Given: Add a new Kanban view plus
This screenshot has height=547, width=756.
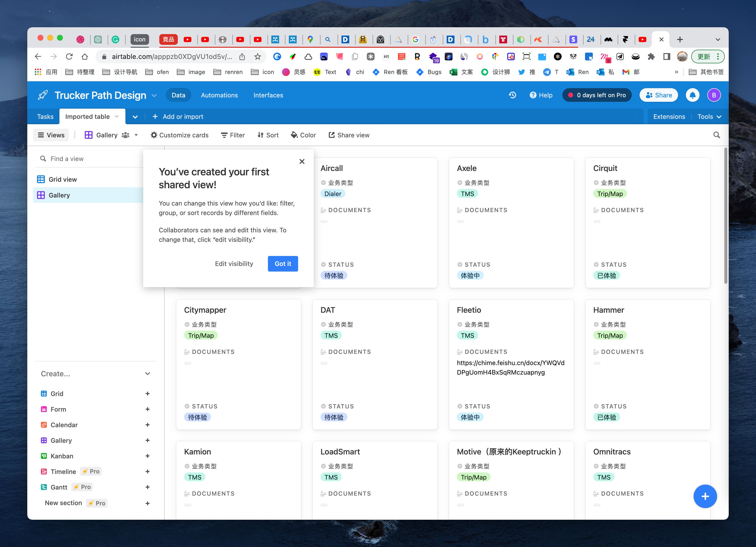Looking at the screenshot, I should pyautogui.click(x=147, y=456).
